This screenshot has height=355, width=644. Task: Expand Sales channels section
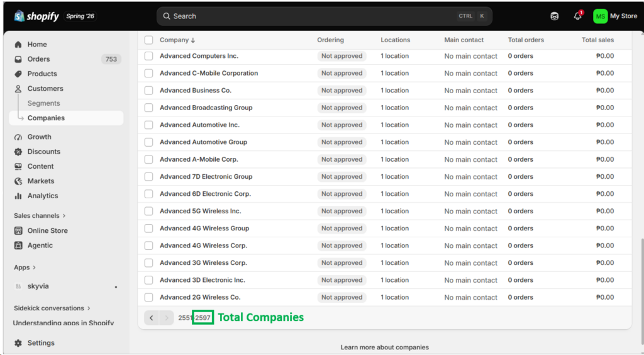[x=40, y=216]
